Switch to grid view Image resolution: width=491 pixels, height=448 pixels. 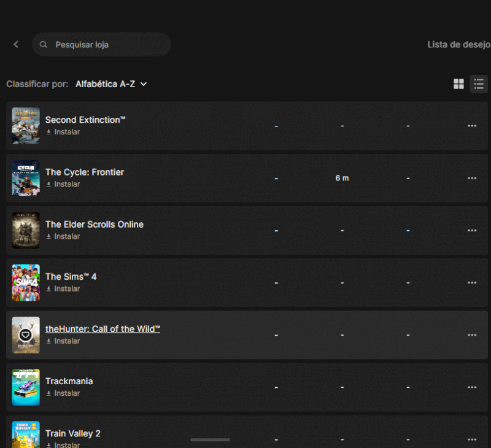click(x=458, y=84)
